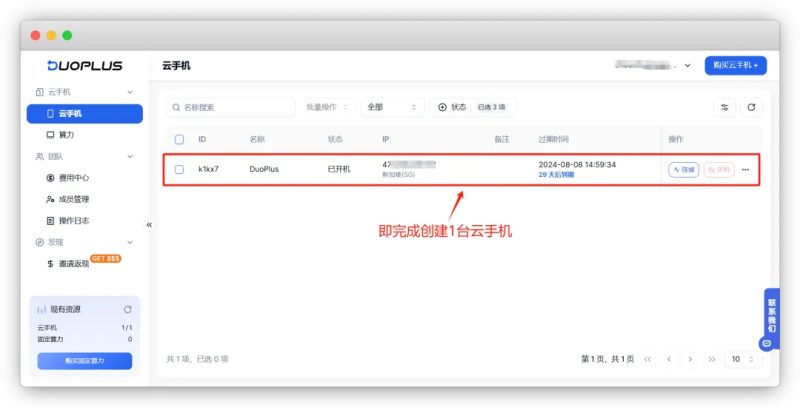
Task: Open the 全部 filter dropdown
Action: pyautogui.click(x=392, y=107)
